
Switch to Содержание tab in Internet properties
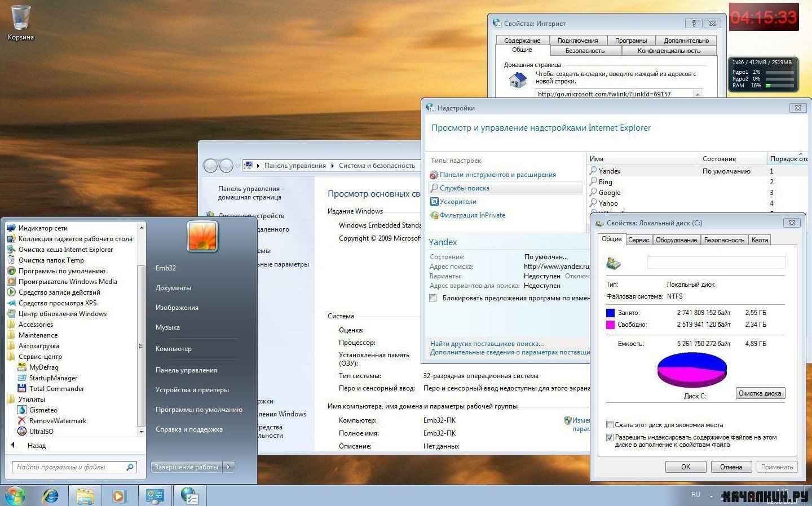[x=522, y=41]
